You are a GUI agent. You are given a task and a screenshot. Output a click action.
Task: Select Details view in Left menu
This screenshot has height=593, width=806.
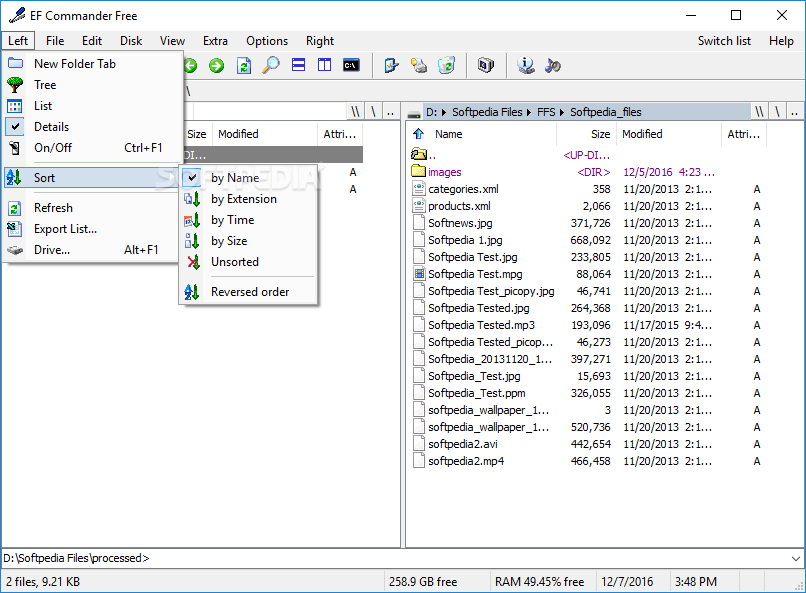(93, 126)
